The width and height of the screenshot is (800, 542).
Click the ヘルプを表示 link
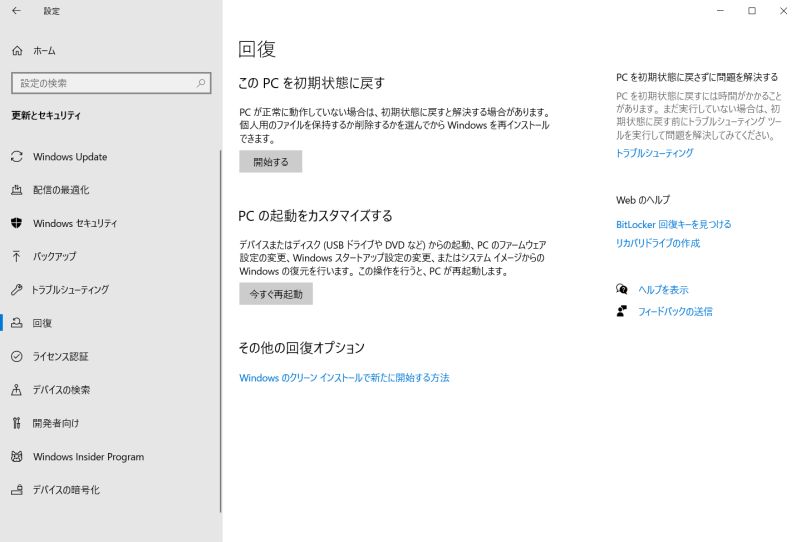tap(663, 290)
